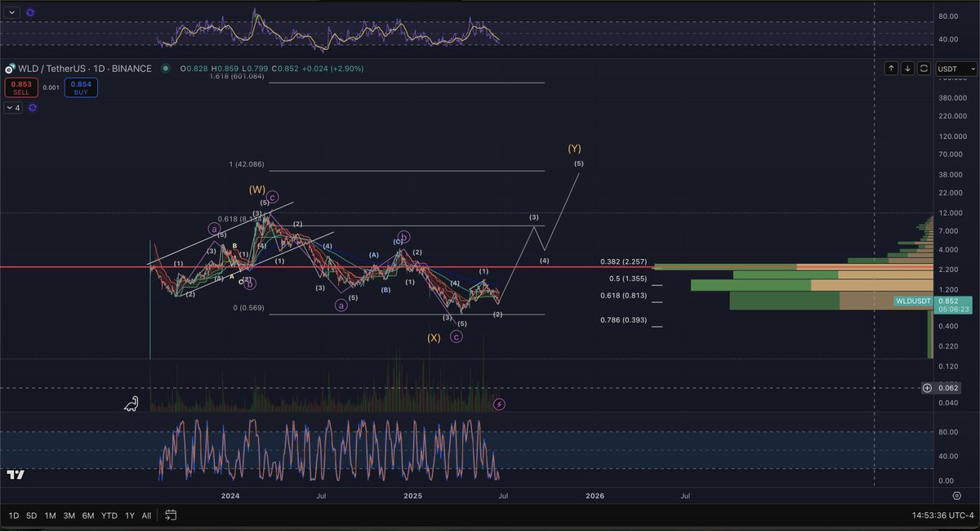Move pane down with the down arrow

coord(907,69)
